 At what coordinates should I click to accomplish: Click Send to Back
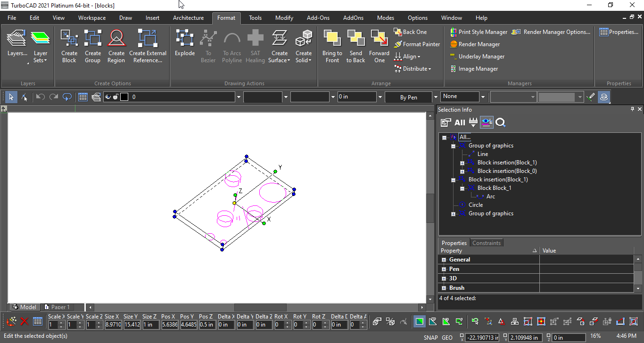pos(355,46)
